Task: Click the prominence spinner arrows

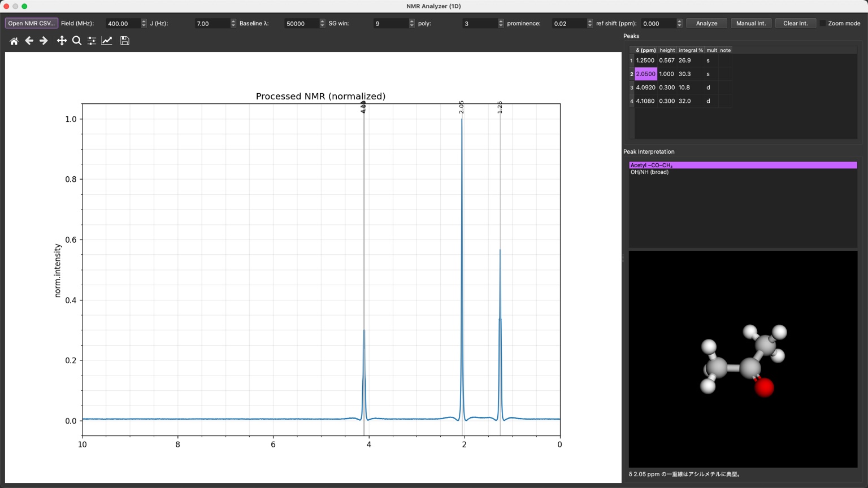Action: (590, 23)
